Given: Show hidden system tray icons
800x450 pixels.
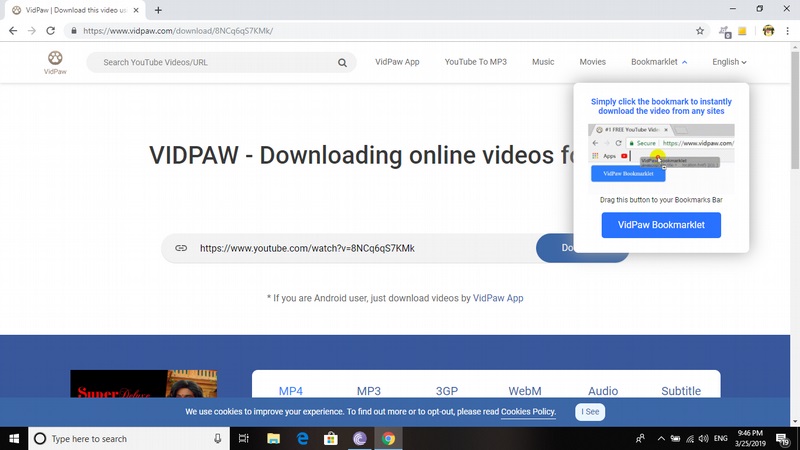Looking at the screenshot, I should pyautogui.click(x=661, y=439).
